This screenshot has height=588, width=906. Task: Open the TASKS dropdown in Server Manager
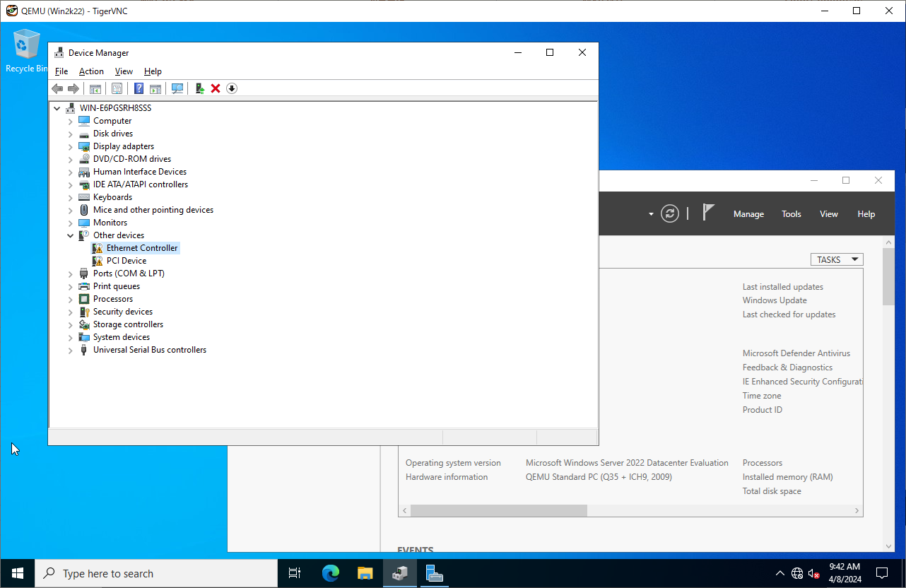point(837,259)
